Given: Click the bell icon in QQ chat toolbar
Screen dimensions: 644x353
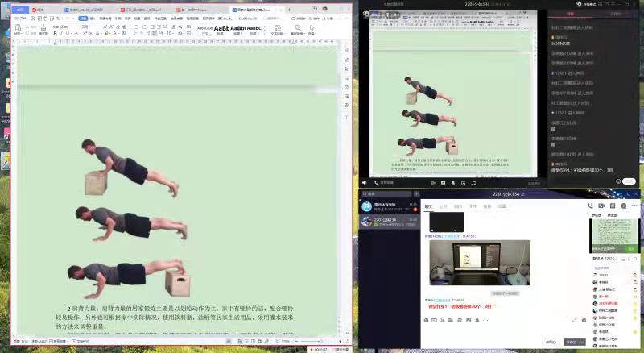Looking at the screenshot, I should pyautogui.click(x=477, y=320).
